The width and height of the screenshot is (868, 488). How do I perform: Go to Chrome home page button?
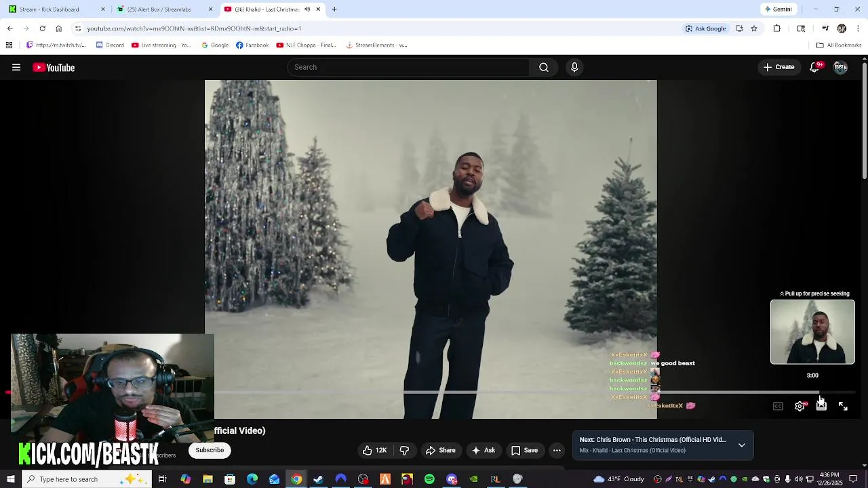pos(58,28)
